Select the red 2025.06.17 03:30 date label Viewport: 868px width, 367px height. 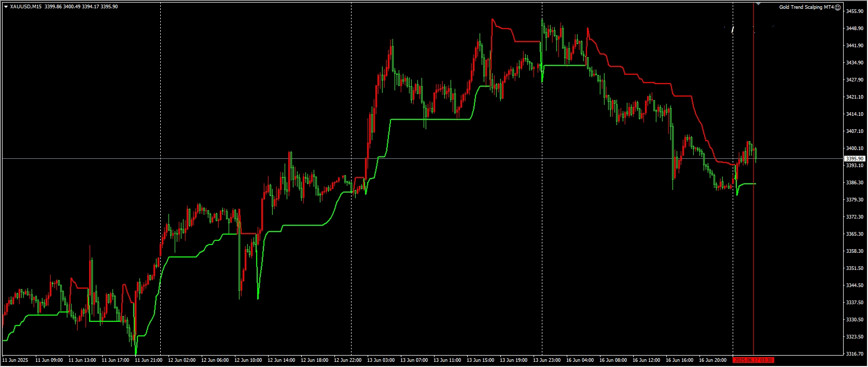click(x=753, y=360)
